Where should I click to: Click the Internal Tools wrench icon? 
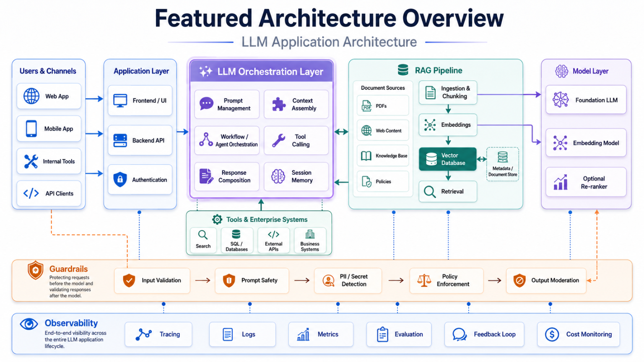(x=31, y=161)
